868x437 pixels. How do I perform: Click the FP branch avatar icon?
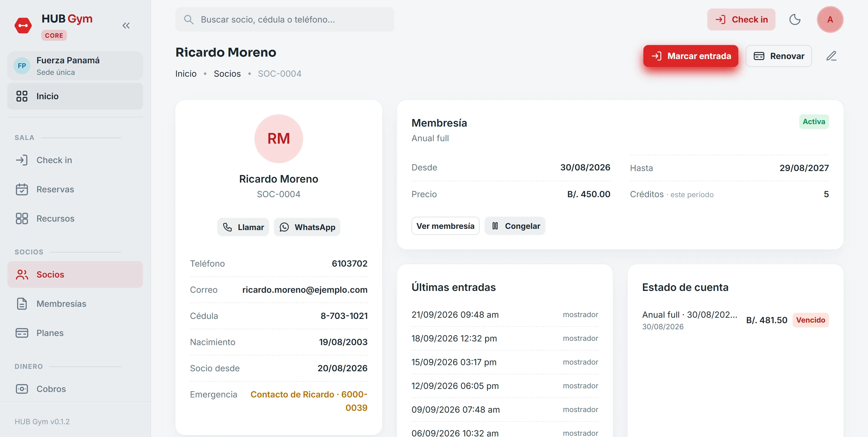(x=22, y=66)
